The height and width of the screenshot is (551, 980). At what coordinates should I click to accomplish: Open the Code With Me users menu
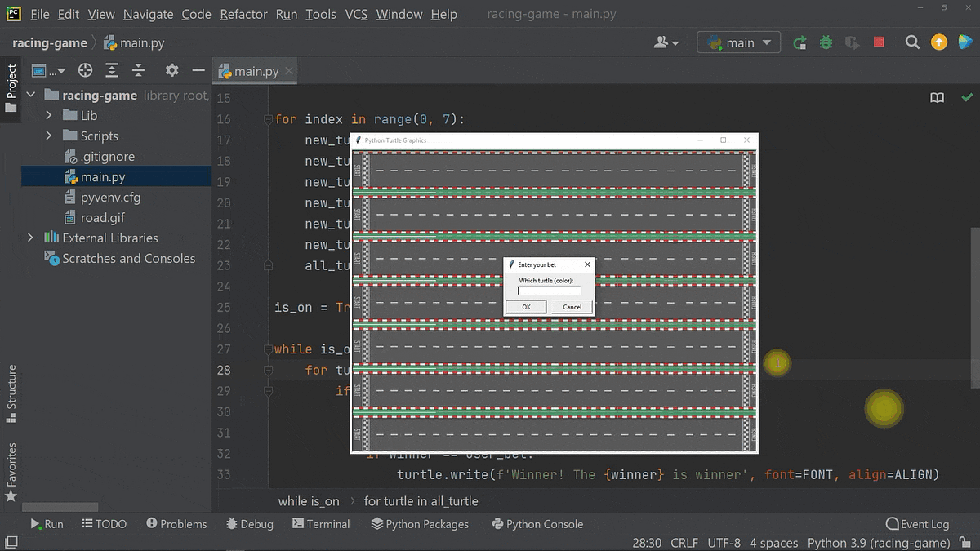click(x=666, y=42)
